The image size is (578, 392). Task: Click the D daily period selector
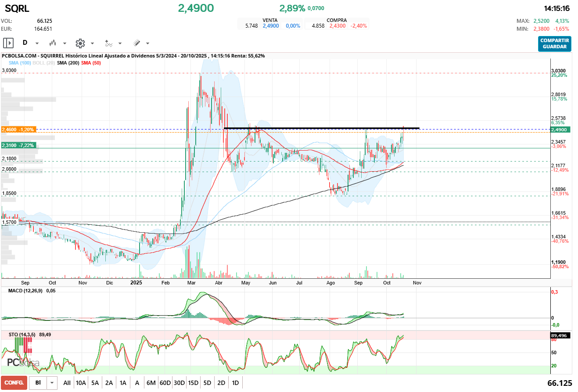(25, 43)
